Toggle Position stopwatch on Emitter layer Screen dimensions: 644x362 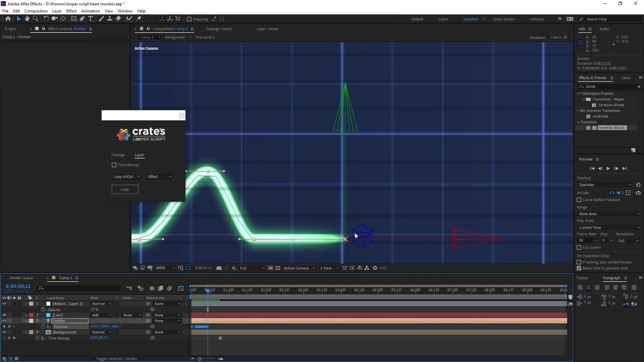point(43,327)
